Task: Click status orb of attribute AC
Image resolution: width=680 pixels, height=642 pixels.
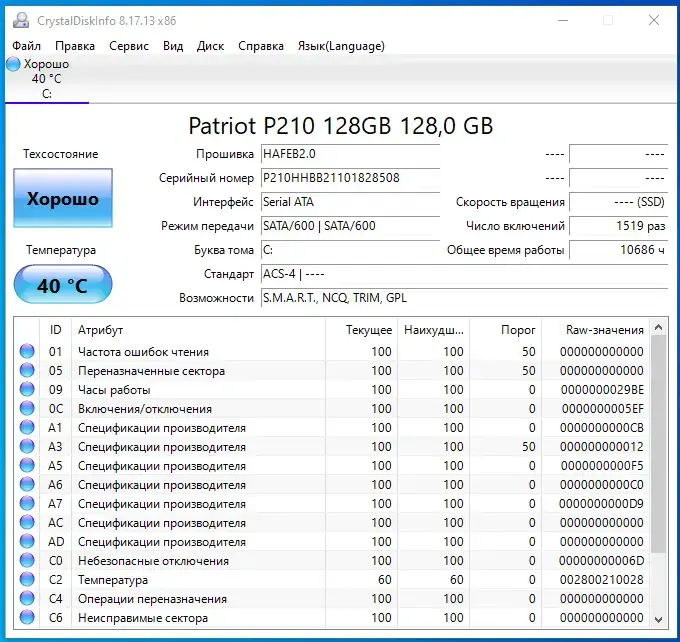Action: (27, 523)
